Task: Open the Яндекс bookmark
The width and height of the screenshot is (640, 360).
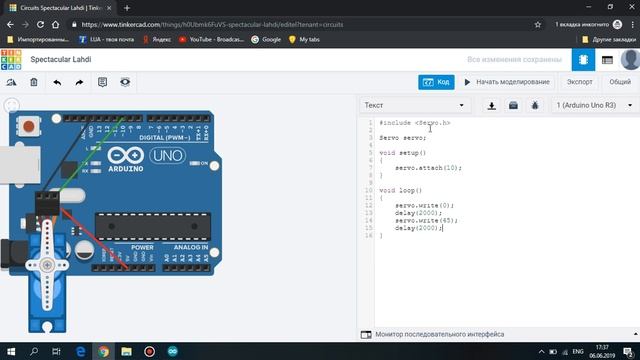Action: pos(157,40)
